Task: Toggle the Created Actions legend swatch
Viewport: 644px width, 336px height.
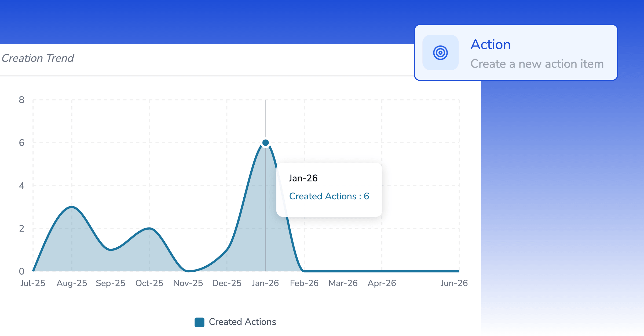Action: (x=199, y=322)
